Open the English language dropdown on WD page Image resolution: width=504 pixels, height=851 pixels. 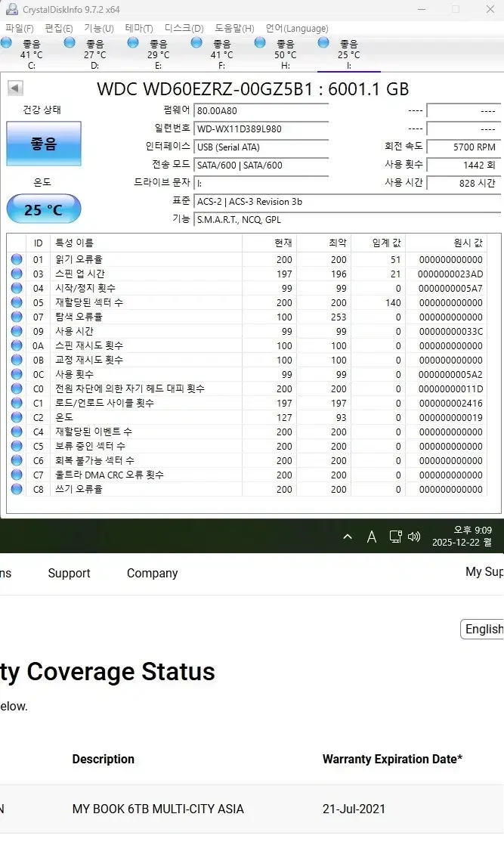tap(482, 629)
